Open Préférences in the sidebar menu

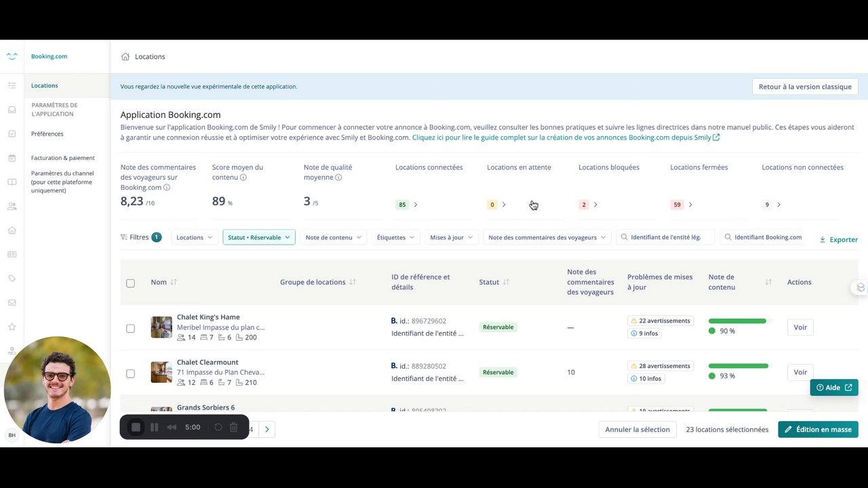pos(47,134)
